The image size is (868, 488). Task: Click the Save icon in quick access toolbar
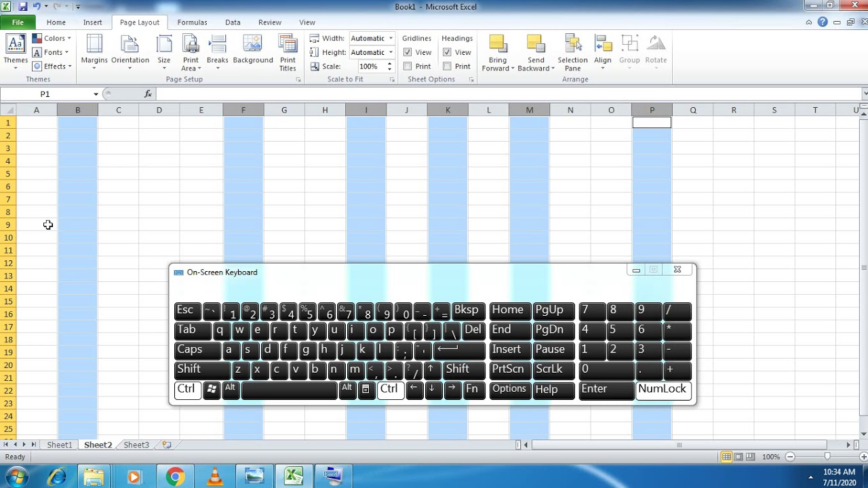coord(23,6)
